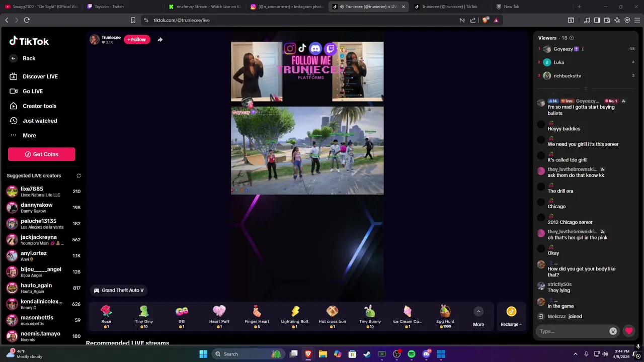This screenshot has width=644, height=362.
Task: Open lixe7885 suggested live stream
Action: (43, 192)
